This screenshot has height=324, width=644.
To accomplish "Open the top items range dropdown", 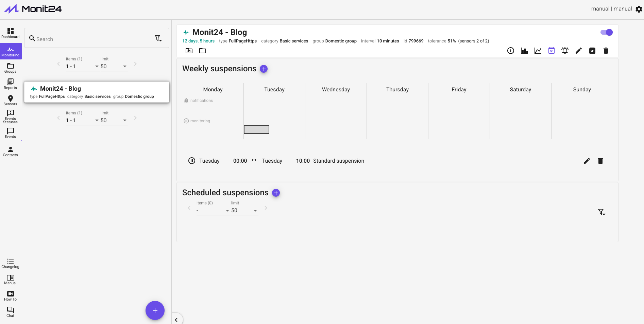I will [x=82, y=67].
